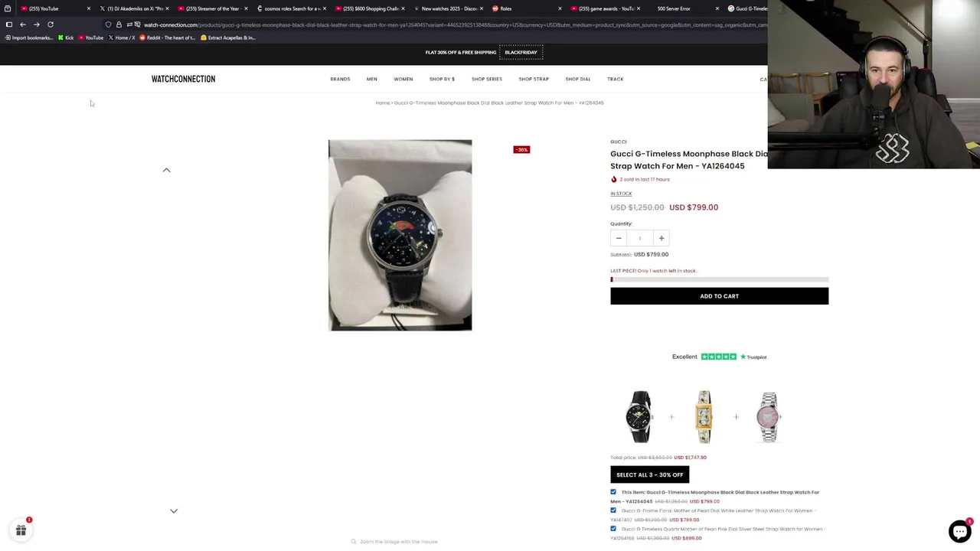Open the rewards gift box icon
Screen dimensions: 980x551
[21, 530]
